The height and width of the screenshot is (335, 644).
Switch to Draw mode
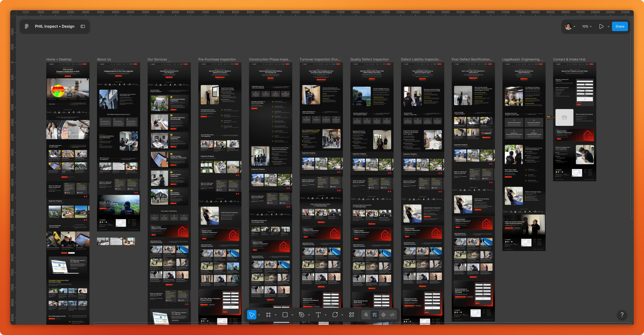click(366, 315)
